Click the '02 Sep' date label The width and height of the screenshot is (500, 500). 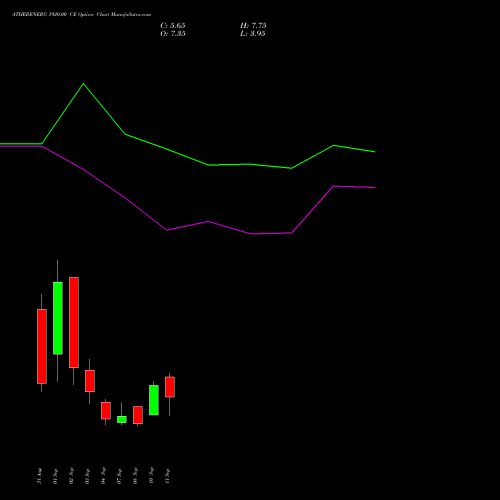point(71,476)
